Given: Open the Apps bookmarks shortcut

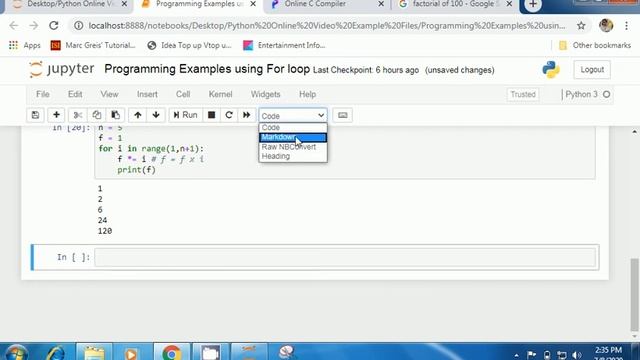Looking at the screenshot, I should point(24,45).
